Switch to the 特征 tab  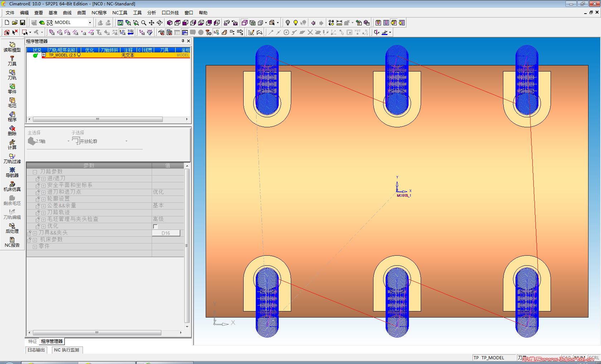pos(33,341)
